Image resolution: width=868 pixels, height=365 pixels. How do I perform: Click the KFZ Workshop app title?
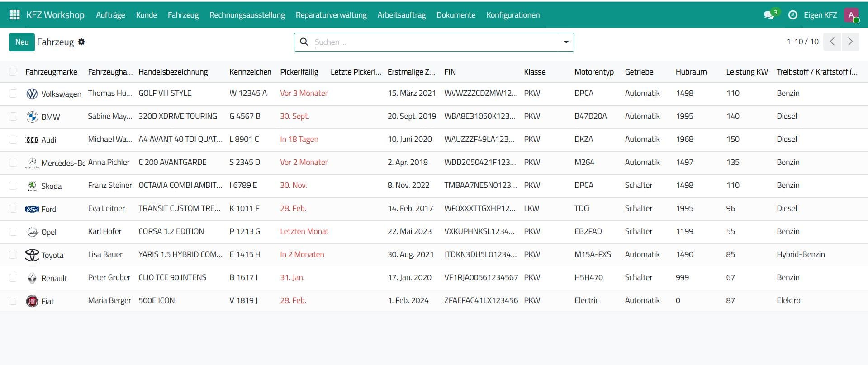click(x=55, y=15)
